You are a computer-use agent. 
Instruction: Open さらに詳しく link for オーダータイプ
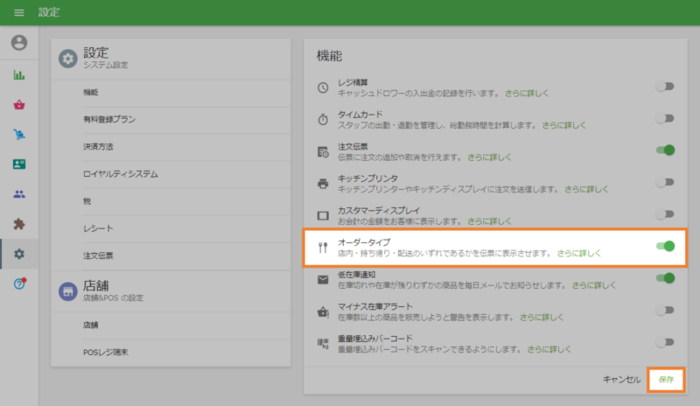click(579, 254)
